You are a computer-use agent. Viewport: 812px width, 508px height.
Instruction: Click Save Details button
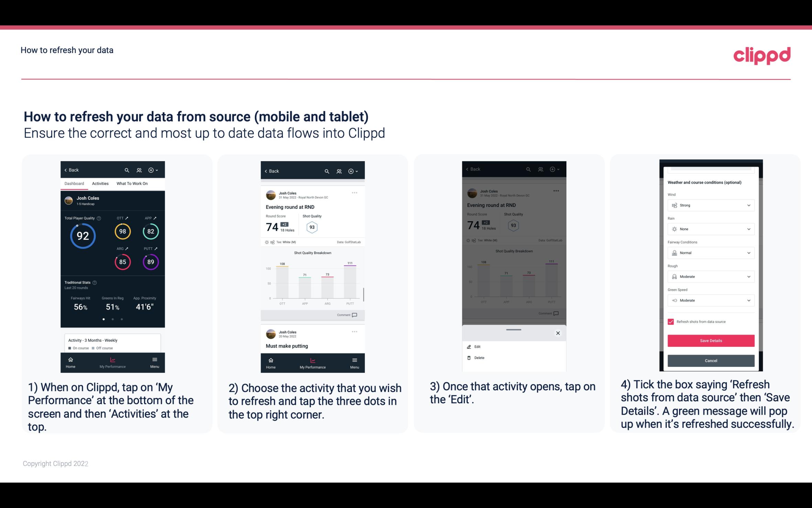pos(711,341)
